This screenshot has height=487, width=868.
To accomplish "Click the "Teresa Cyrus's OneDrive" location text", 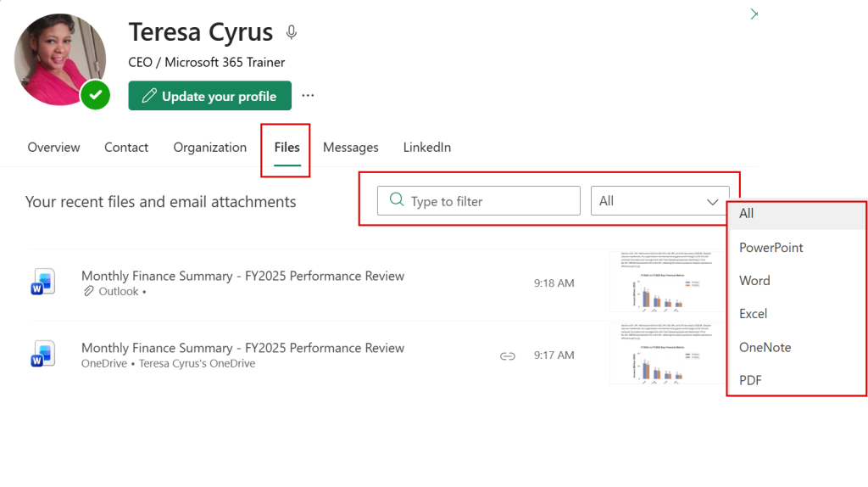I will (x=197, y=363).
